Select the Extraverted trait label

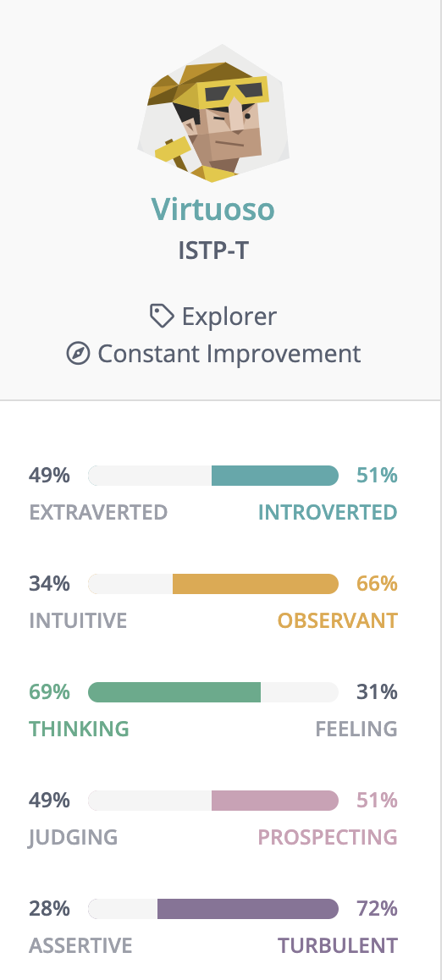(x=98, y=513)
